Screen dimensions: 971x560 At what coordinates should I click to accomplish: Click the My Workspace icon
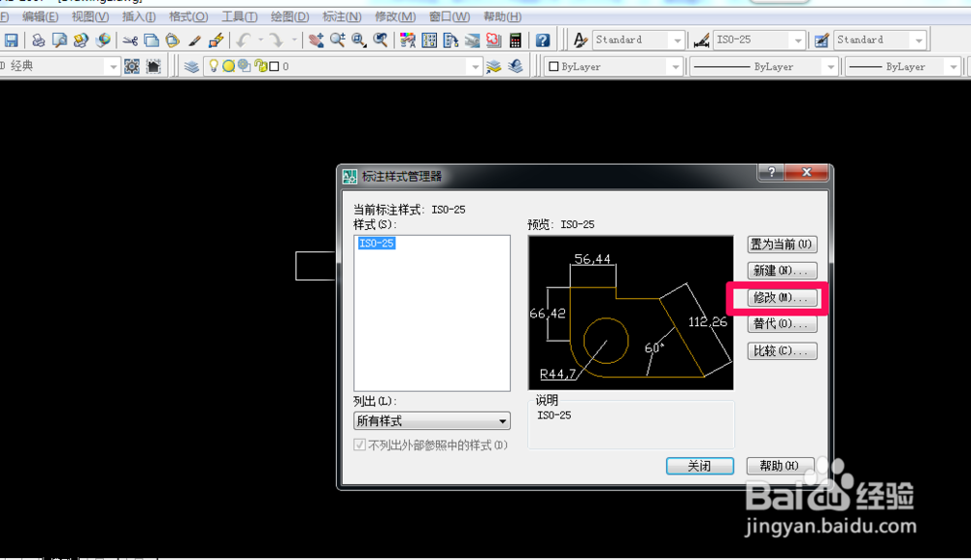[153, 66]
